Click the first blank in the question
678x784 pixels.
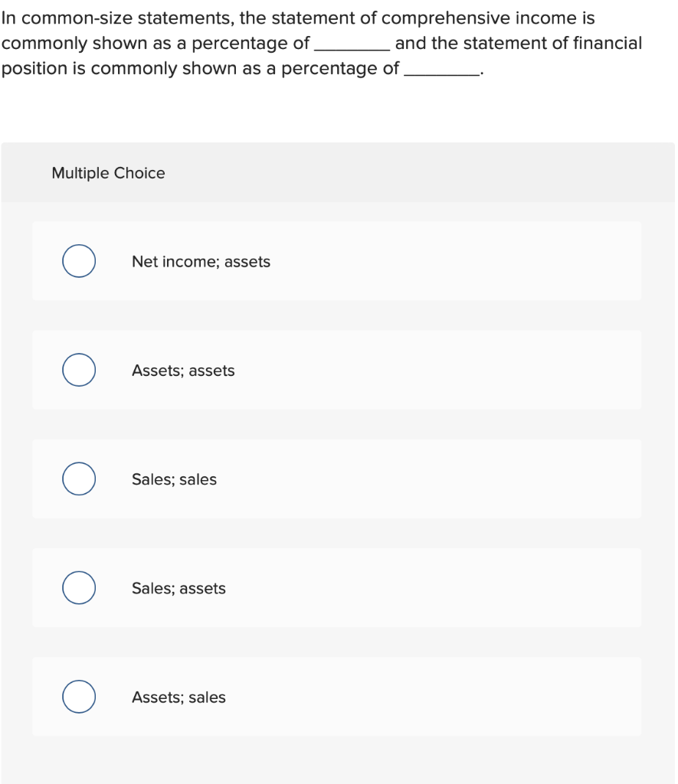[352, 46]
